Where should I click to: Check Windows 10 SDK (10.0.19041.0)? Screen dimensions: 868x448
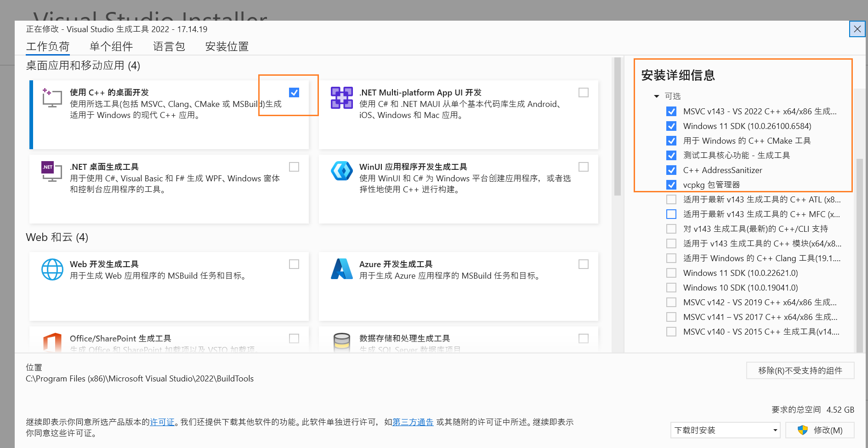pos(671,288)
